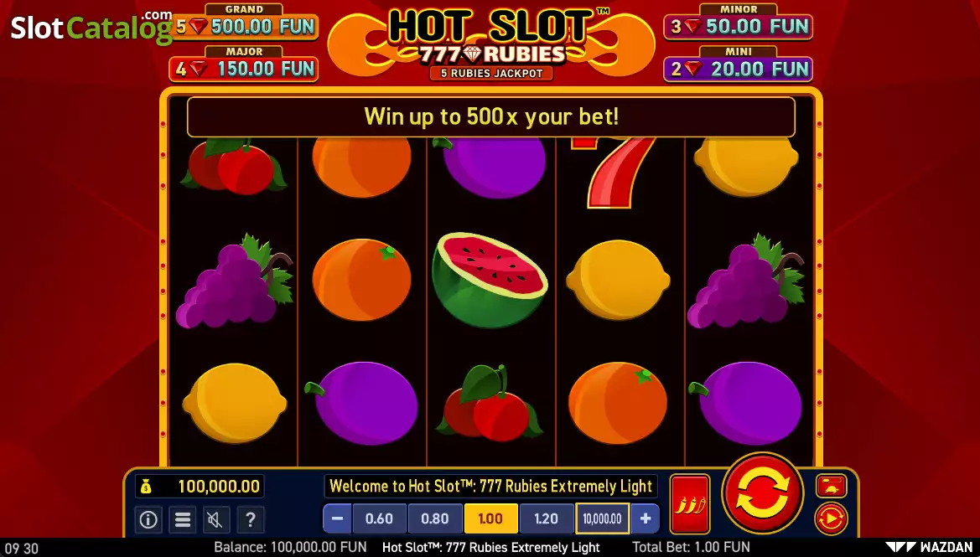Click the Grand 500.00 FUN jackpot badge

[x=244, y=23]
